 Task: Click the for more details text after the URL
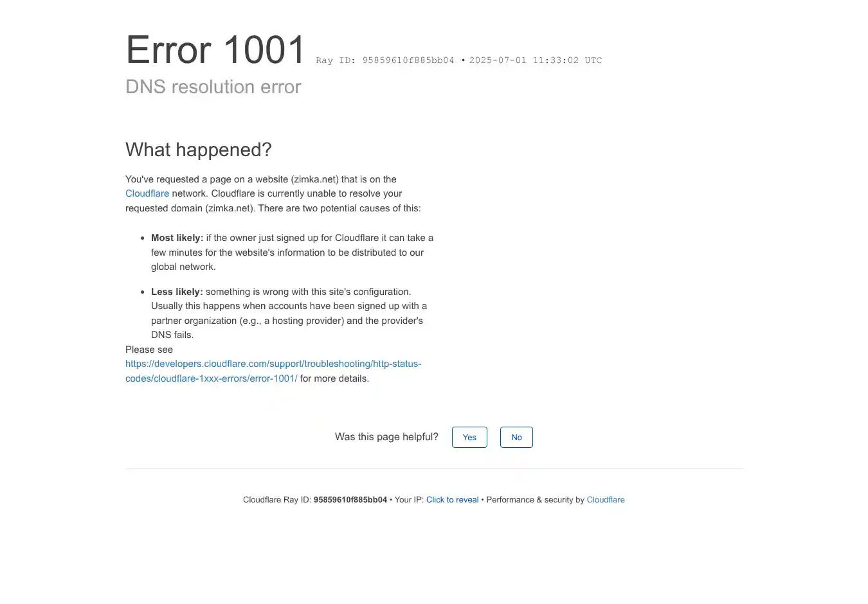click(x=334, y=378)
